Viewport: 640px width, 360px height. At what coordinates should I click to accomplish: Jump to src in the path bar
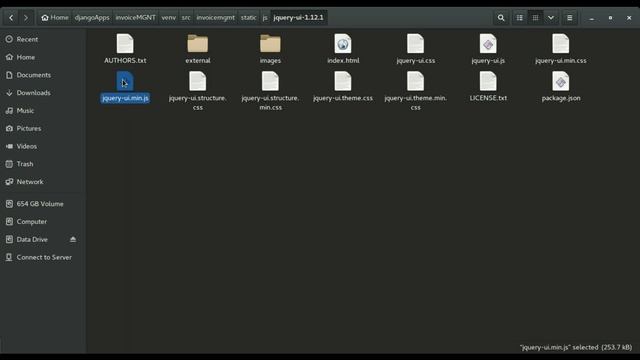tap(186, 18)
